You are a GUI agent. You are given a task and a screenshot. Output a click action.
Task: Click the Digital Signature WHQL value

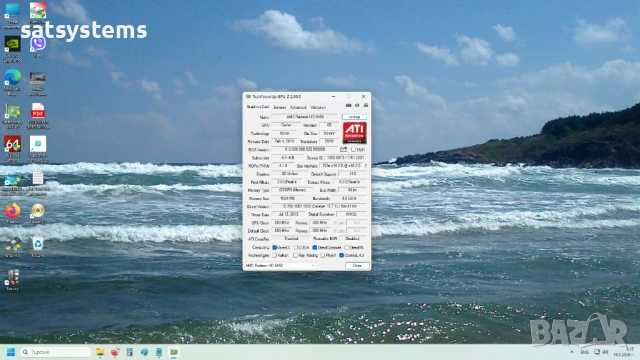[351, 215]
